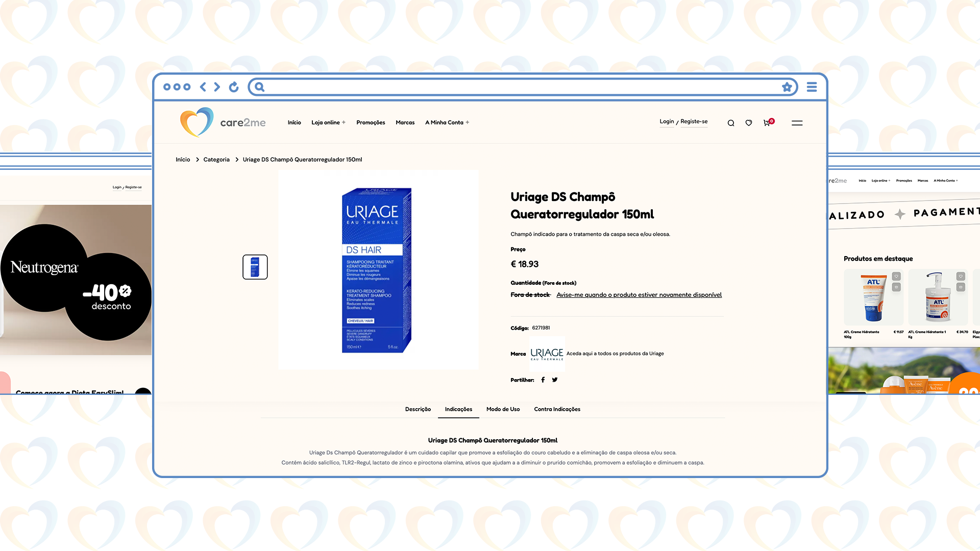
Task: Click the Neutrogena -40% desconto banner
Action: point(76,280)
